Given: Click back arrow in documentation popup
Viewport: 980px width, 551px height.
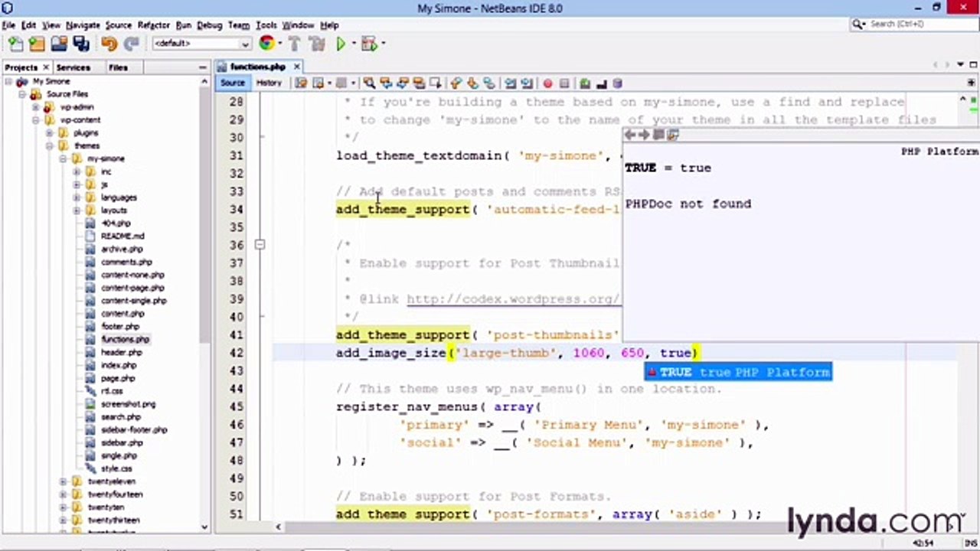Looking at the screenshot, I should 630,135.
